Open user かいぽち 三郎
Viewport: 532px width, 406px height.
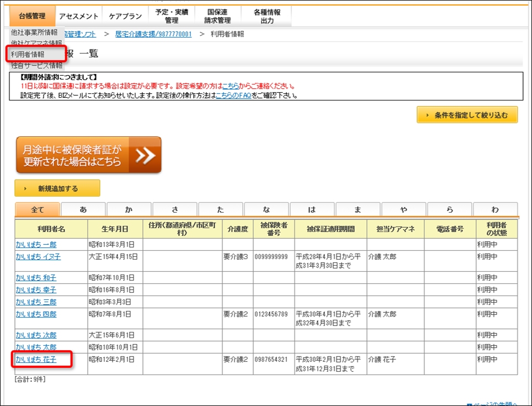[36, 302]
